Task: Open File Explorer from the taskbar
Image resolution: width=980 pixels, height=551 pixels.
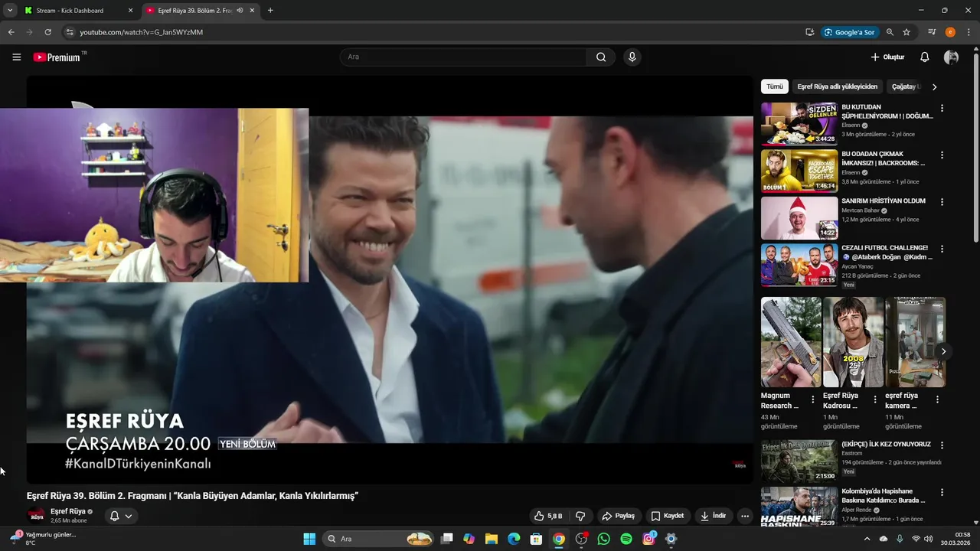Action: (x=492, y=539)
